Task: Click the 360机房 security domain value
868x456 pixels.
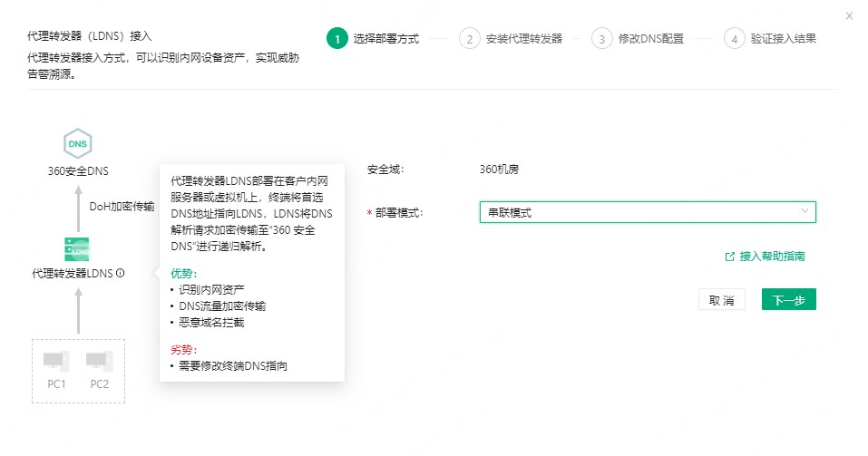Action: pos(500,170)
